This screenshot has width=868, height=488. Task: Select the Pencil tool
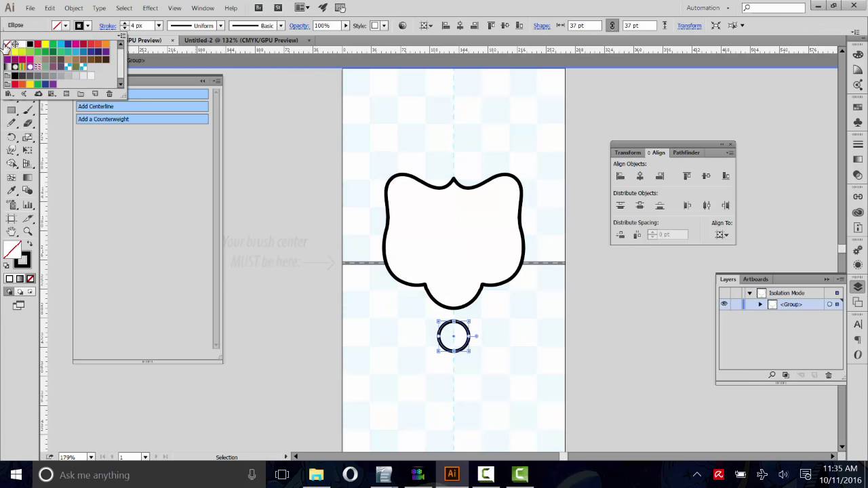tap(12, 123)
